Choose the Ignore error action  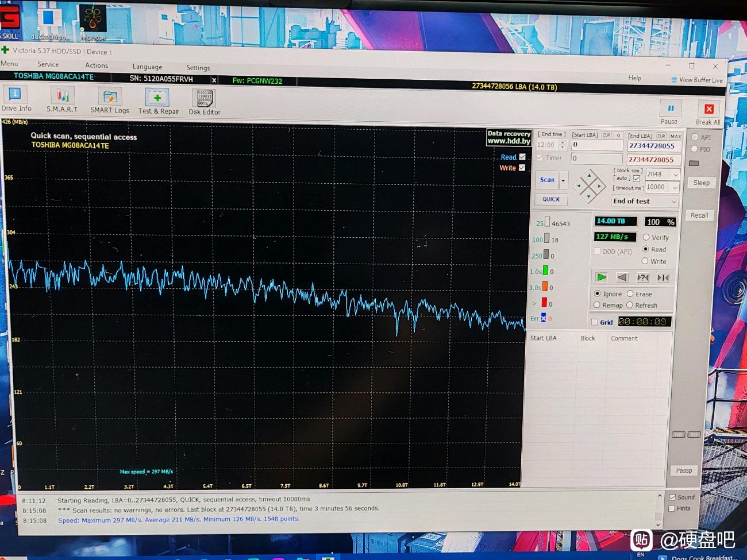[x=597, y=293]
